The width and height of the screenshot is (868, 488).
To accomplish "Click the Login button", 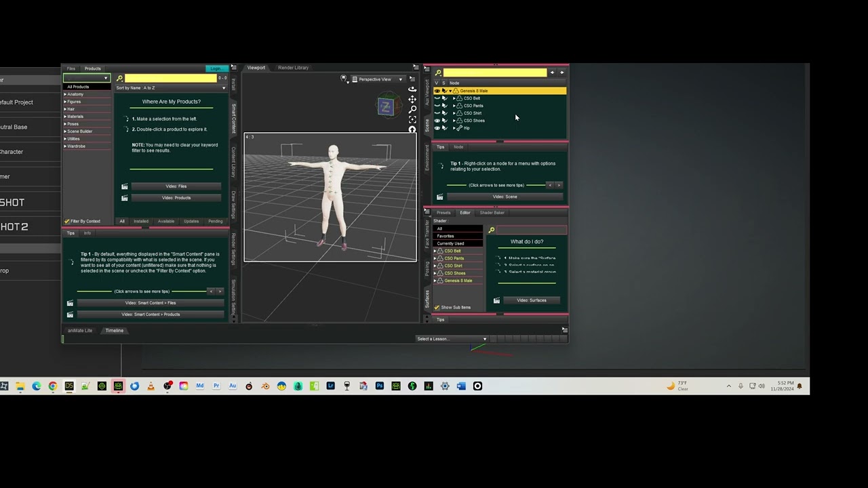I will [x=216, y=68].
